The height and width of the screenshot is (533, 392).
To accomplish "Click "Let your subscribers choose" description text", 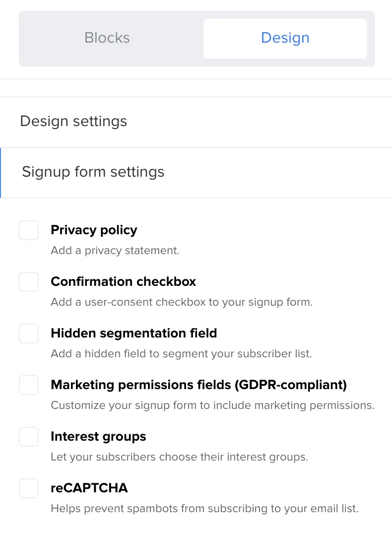I will pos(179,457).
